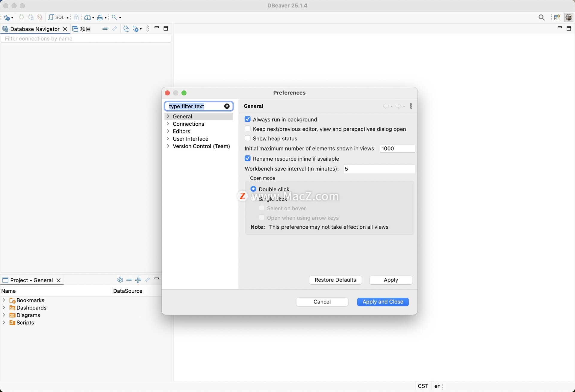Open the Database Navigator view menu dots
The width and height of the screenshot is (575, 392).
coord(148,29)
